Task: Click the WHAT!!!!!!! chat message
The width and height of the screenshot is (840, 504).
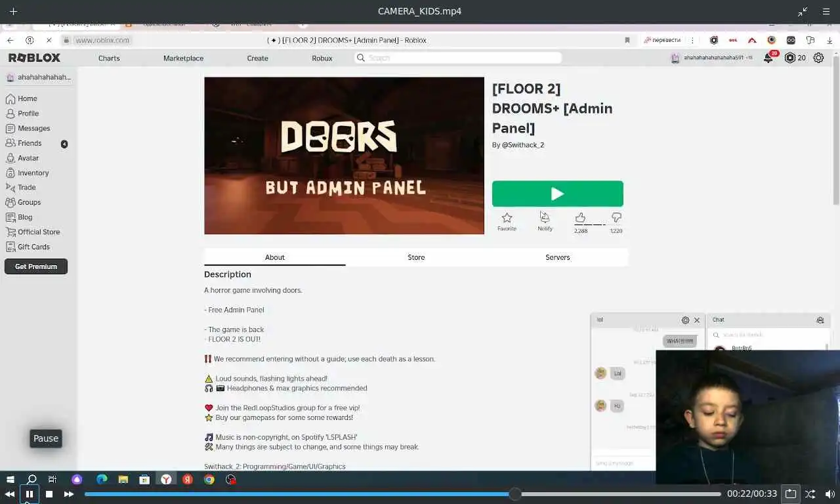Action: point(680,341)
